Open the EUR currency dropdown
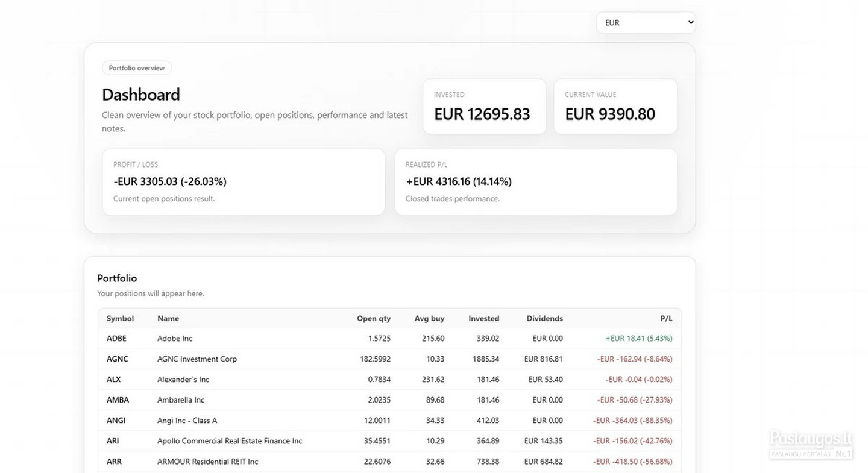 tap(646, 22)
